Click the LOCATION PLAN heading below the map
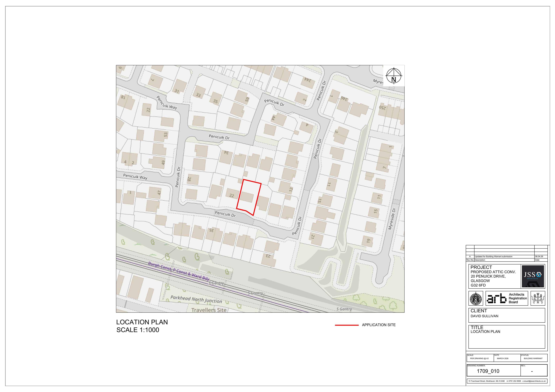Image resolution: width=555 pixels, height=392 pixels. pos(142,322)
